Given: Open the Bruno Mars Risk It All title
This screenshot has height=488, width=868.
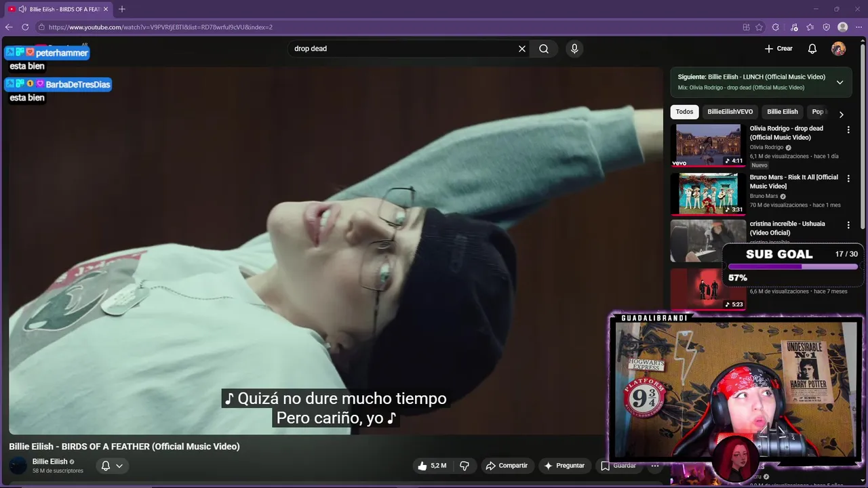Looking at the screenshot, I should (x=794, y=182).
